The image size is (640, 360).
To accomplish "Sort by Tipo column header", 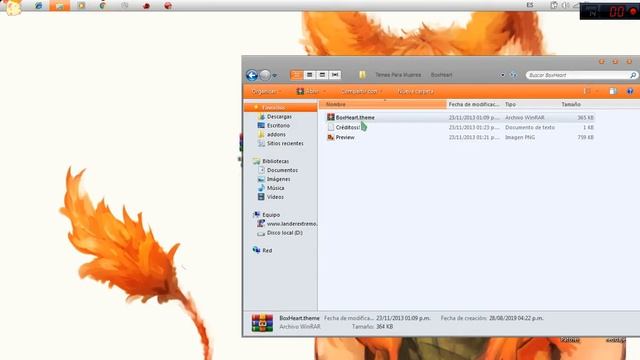I will pos(531,104).
